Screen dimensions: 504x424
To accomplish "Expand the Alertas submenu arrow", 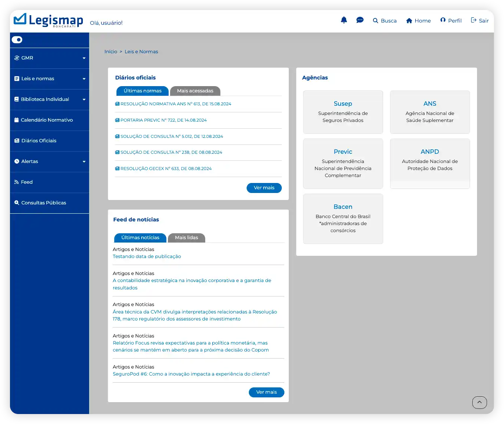I will click(x=84, y=162).
